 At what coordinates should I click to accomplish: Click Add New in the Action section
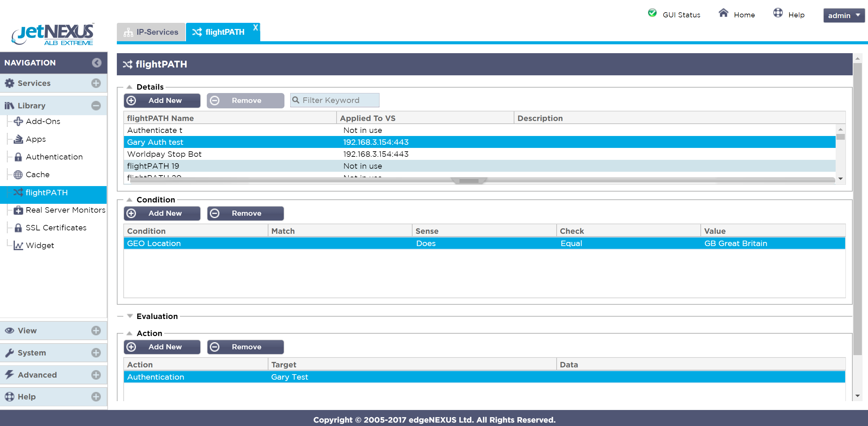pyautogui.click(x=162, y=347)
